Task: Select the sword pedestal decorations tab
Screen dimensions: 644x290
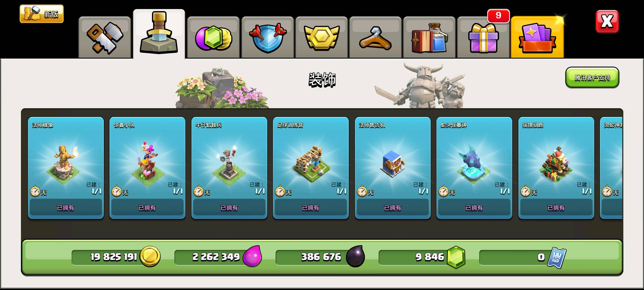Action: point(159,34)
